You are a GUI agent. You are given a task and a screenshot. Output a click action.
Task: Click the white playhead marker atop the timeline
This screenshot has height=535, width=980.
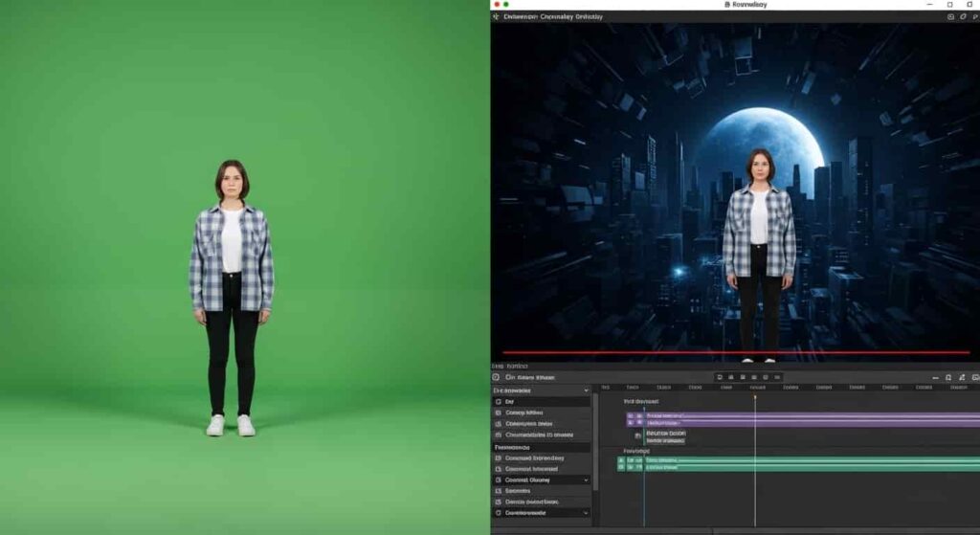pyautogui.click(x=755, y=397)
